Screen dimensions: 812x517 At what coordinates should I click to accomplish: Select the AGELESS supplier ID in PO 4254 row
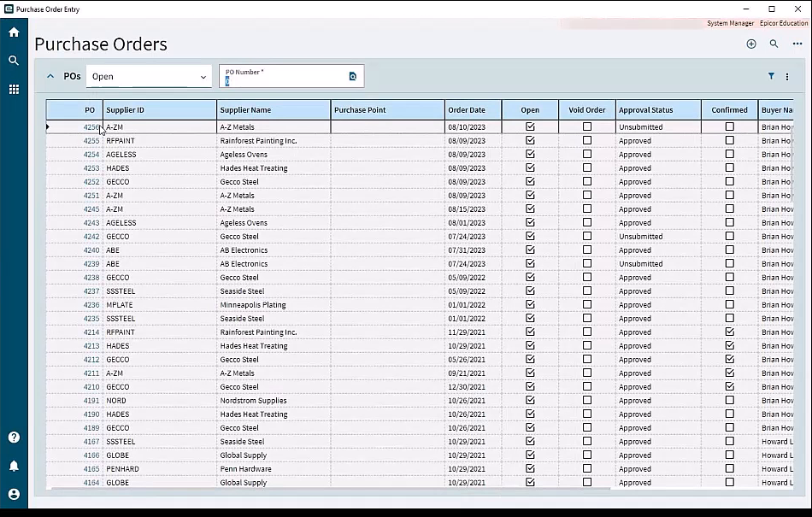click(121, 154)
